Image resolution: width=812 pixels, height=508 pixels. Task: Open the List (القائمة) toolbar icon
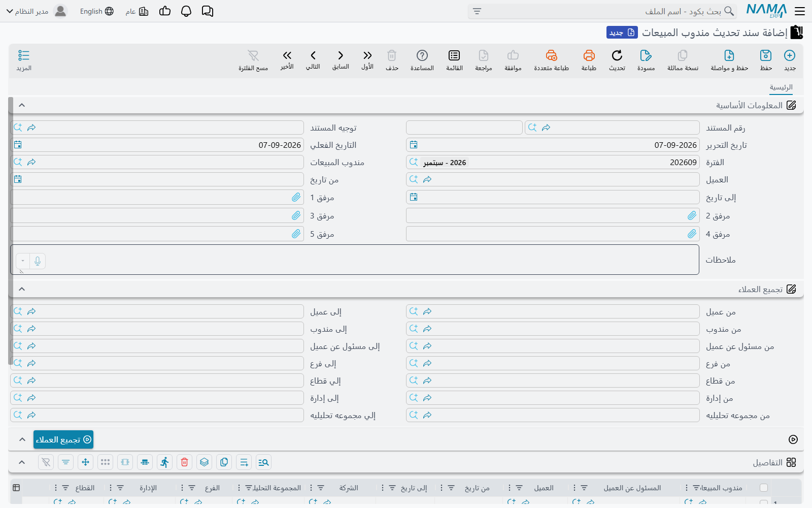tap(454, 55)
